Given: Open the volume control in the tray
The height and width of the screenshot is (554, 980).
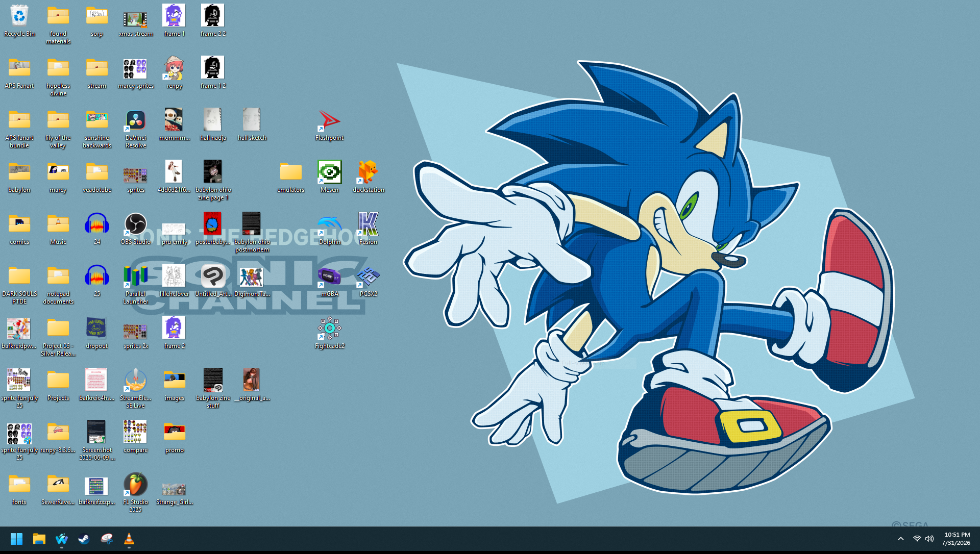Looking at the screenshot, I should (929, 539).
